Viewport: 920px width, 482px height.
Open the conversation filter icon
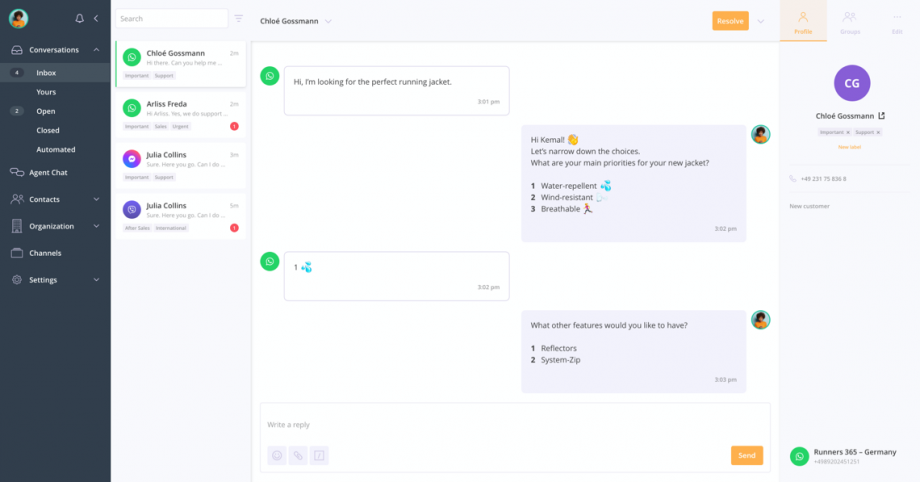[239, 19]
